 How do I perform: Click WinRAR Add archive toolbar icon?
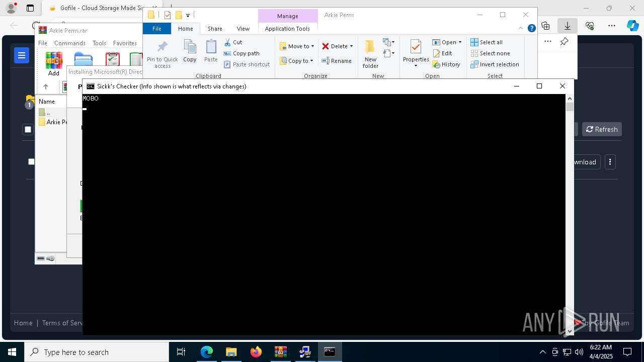(54, 64)
